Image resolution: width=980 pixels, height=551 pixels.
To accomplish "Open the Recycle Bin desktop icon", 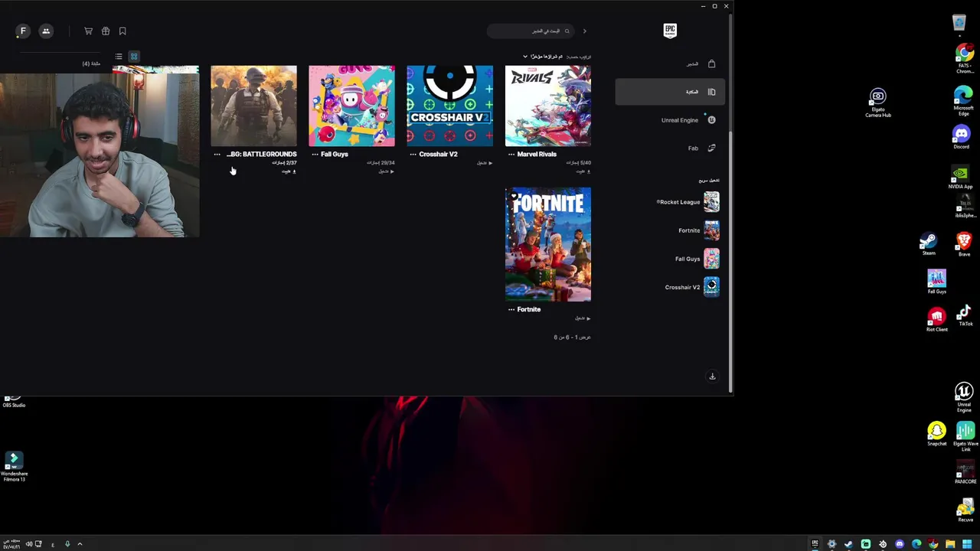I will [959, 24].
